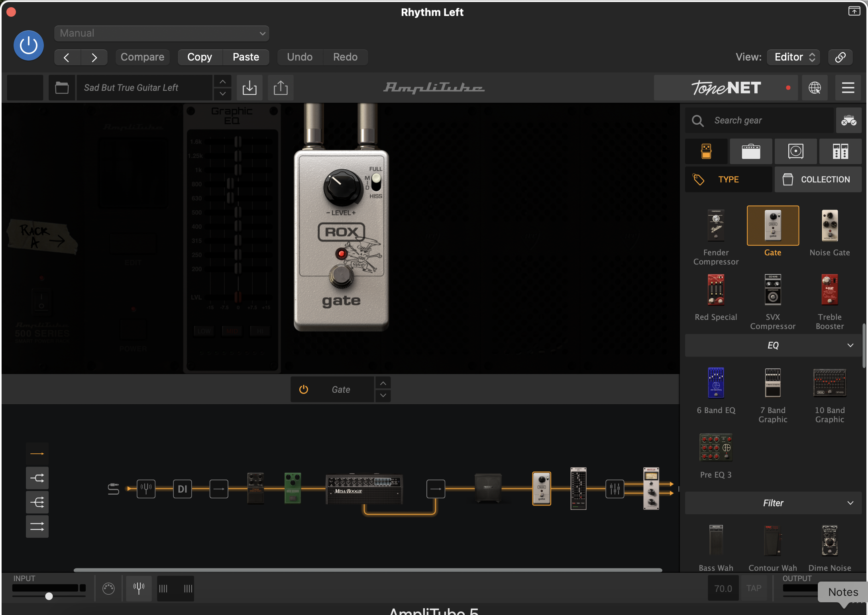Adjust the INPUT level slider
This screenshot has height=615, width=868.
click(x=49, y=596)
